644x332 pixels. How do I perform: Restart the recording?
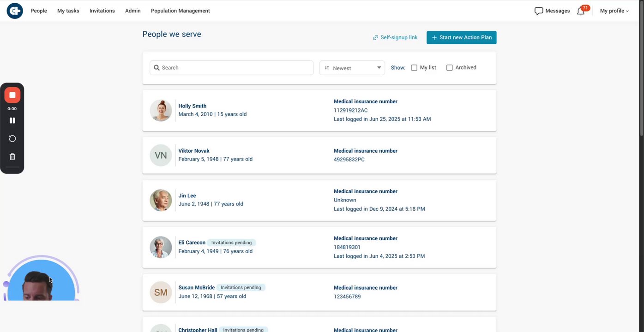coord(12,139)
